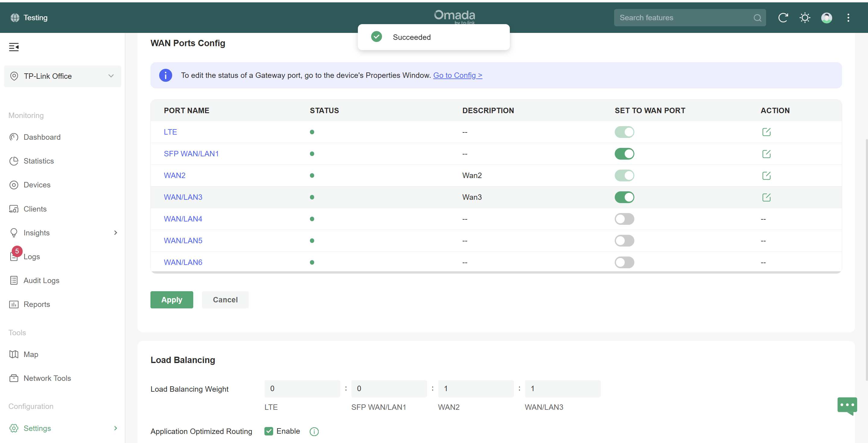868x443 pixels.
Task: Open the three-dot more options menu
Action: pos(848,18)
